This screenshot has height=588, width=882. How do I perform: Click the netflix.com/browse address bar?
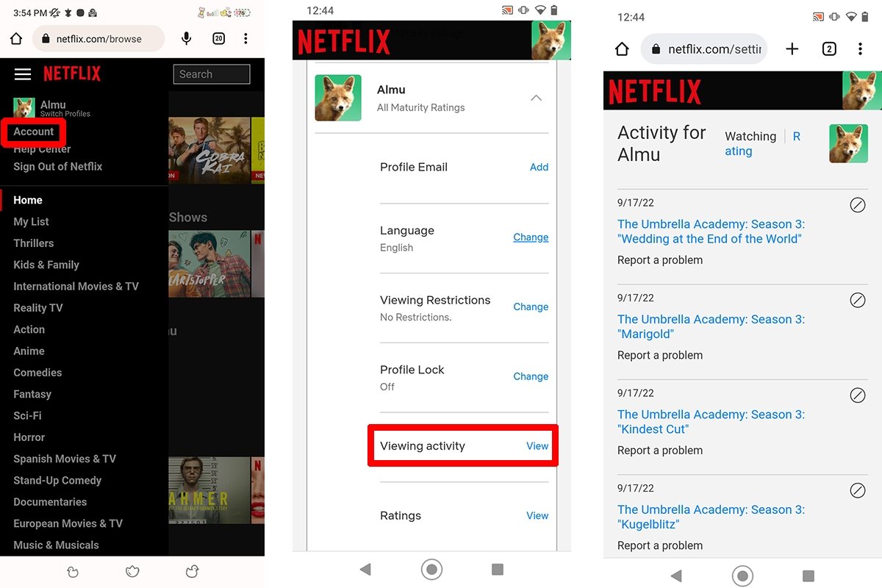tap(98, 39)
